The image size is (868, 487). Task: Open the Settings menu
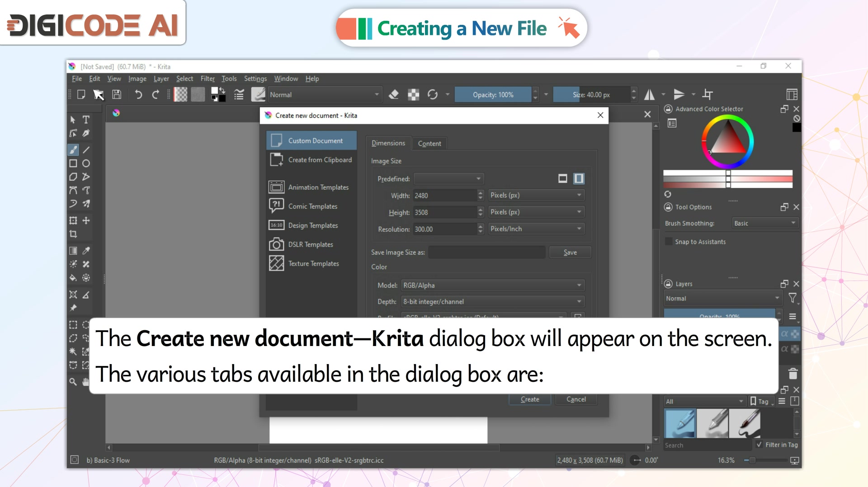point(255,79)
